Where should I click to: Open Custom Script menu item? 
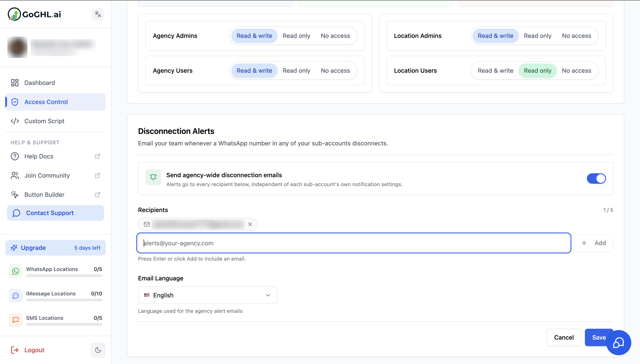[x=56, y=121]
